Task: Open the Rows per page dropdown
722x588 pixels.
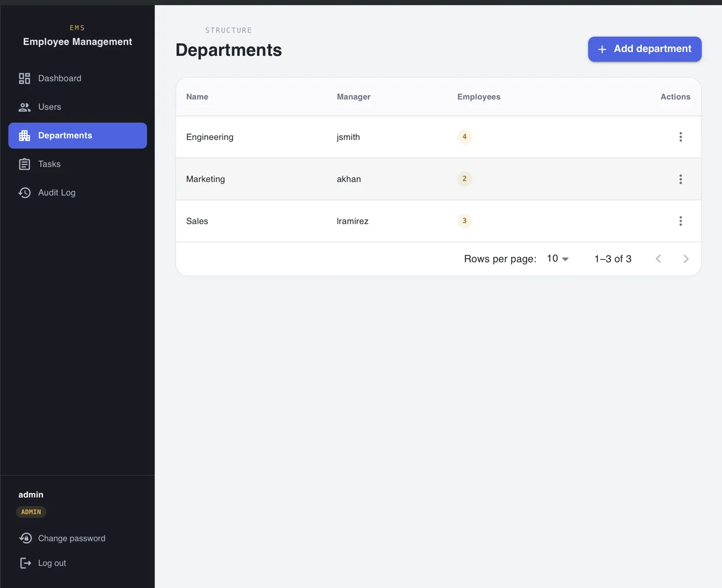Action: 558,259
